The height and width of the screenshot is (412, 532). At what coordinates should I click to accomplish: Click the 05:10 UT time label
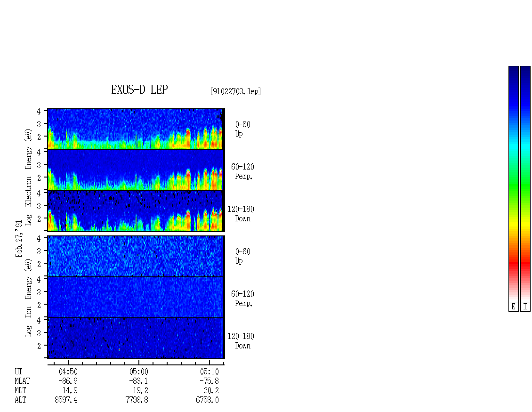coord(210,372)
